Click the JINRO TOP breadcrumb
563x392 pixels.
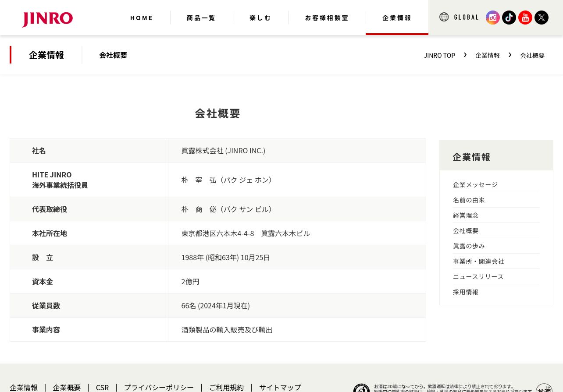(x=439, y=56)
